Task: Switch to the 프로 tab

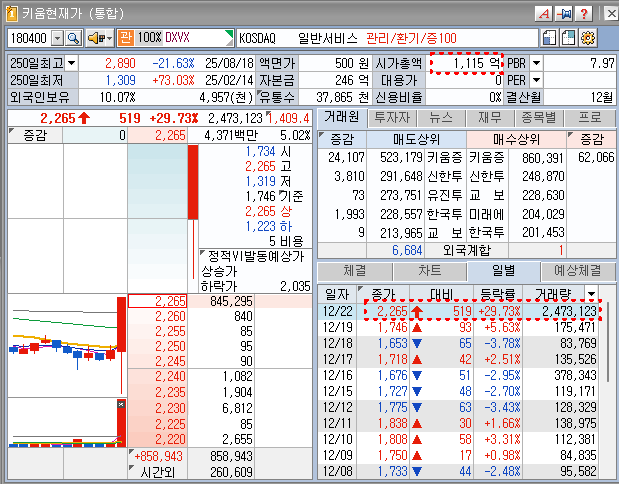Action: tap(590, 117)
